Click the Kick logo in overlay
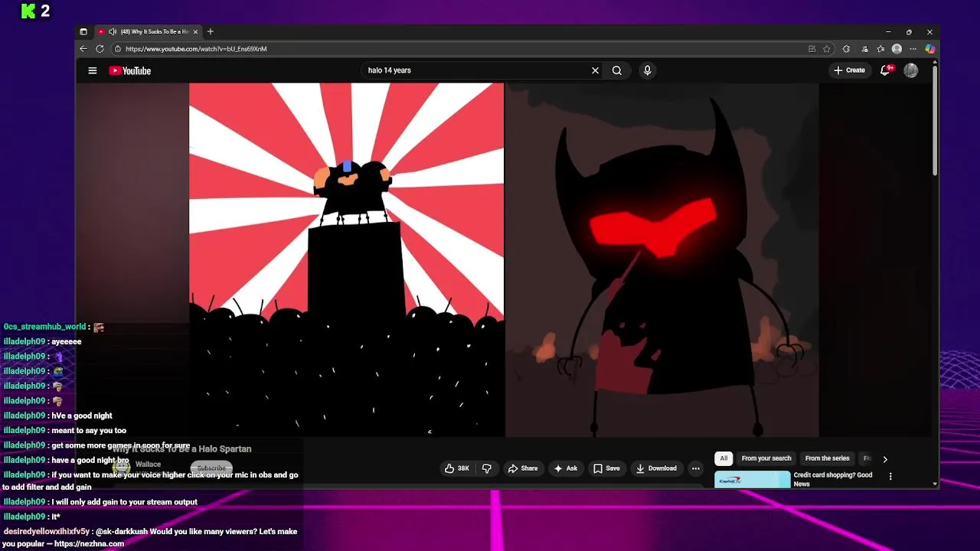980x551 pixels. 29,11
